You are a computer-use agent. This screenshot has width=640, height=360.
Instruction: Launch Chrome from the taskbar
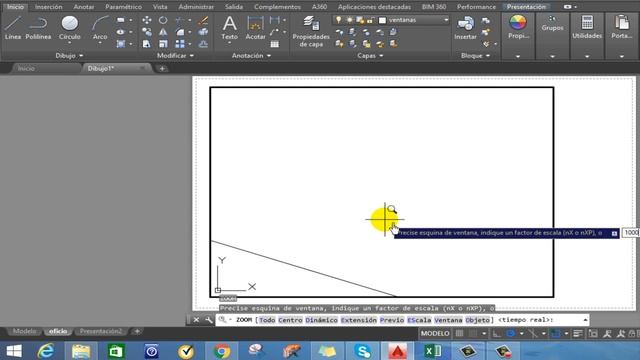point(222,351)
